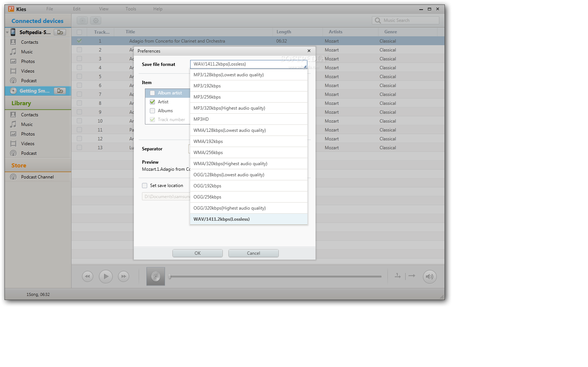This screenshot has width=588, height=367.
Task: Enable the Album artist item checkbox
Action: tap(152, 93)
